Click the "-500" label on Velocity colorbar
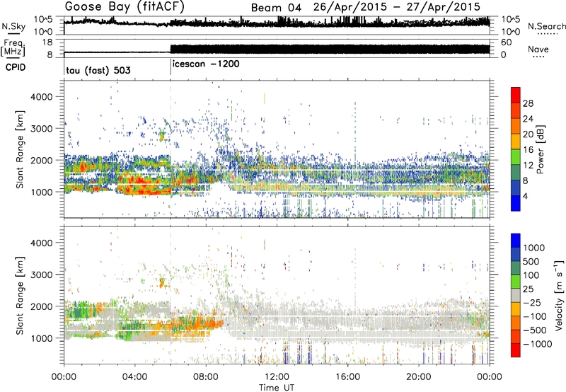The width and height of the screenshot is (566, 392). (x=535, y=330)
